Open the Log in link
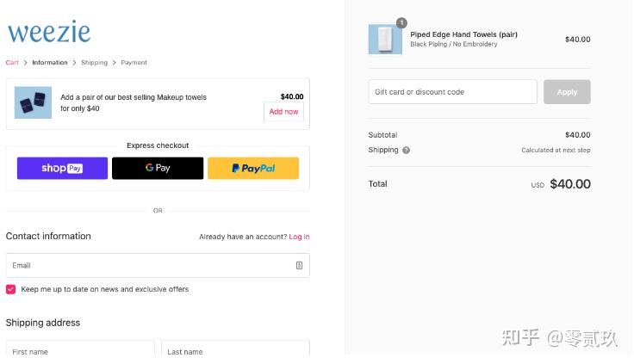 point(299,237)
